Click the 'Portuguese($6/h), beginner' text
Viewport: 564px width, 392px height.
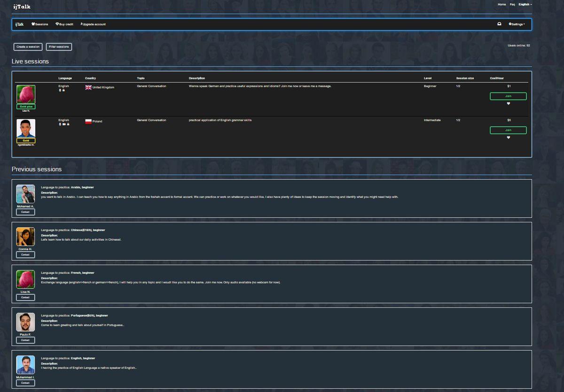tap(89, 315)
